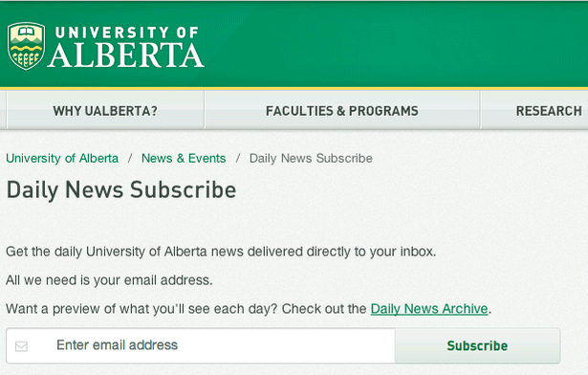Click the ALBERTA wordmark in the header
Viewport: 588px width, 375px height.
[x=126, y=55]
